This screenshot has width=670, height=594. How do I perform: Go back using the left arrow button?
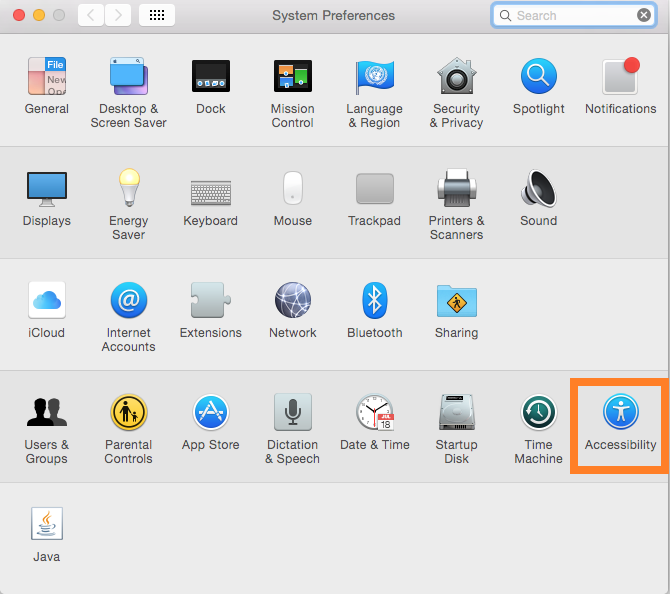91,15
